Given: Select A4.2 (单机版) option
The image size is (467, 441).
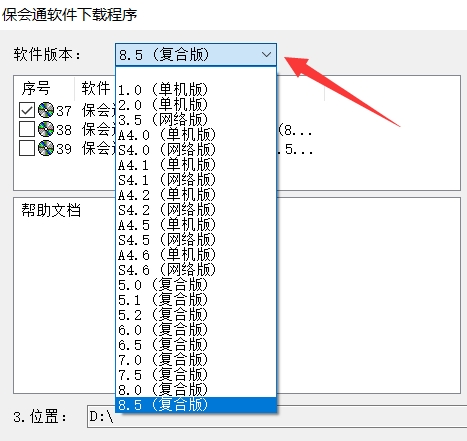Looking at the screenshot, I should coord(196,194).
